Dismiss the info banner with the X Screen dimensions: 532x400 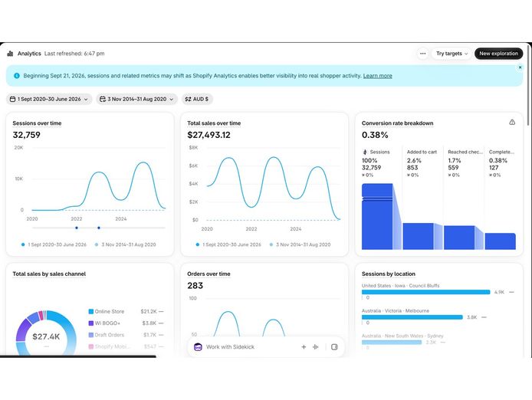click(x=521, y=67)
